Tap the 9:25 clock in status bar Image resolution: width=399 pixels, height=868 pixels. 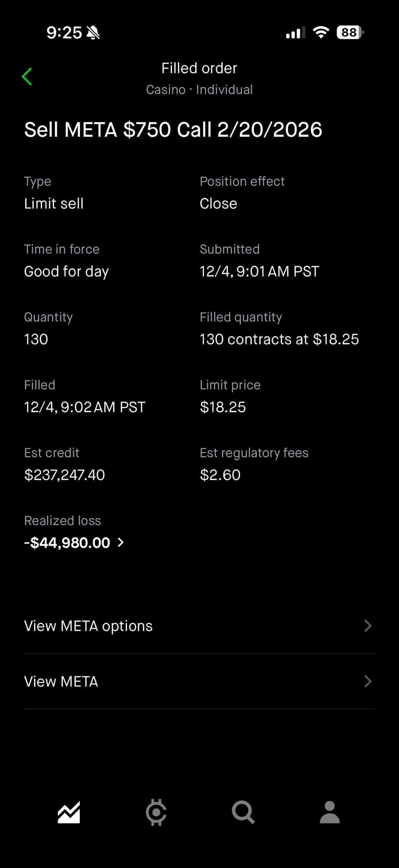(x=64, y=33)
